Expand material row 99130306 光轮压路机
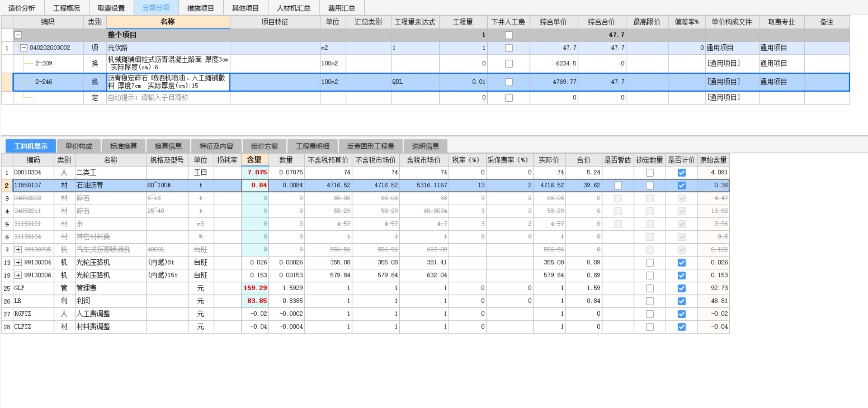Viewport: 868px width, 408px height. pyautogui.click(x=18, y=275)
